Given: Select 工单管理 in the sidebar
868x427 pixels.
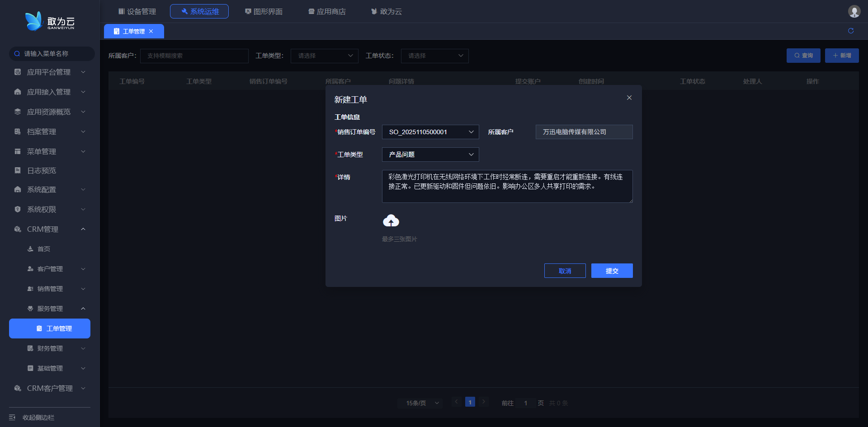Looking at the screenshot, I should [50, 328].
